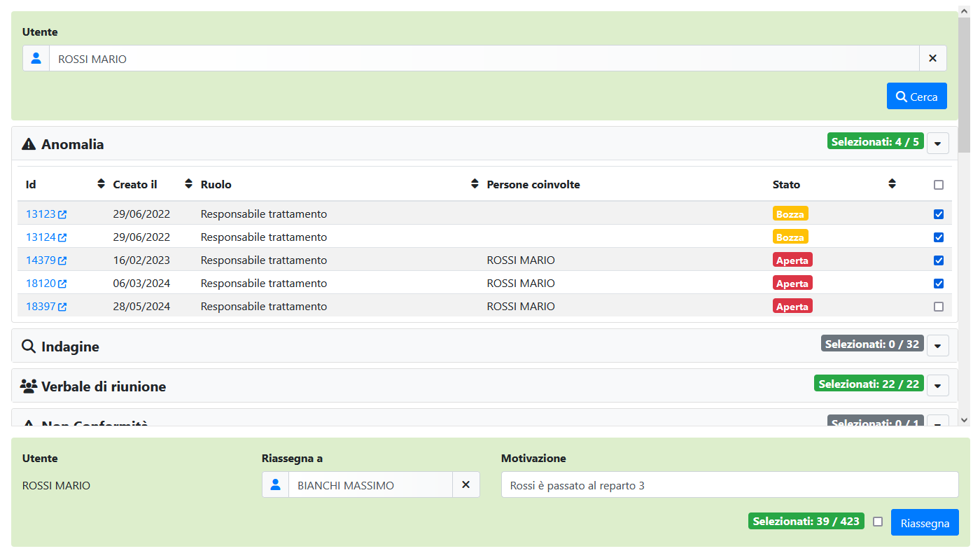This screenshot has width=980, height=558.
Task: Click the magnifying glass icon beside Indagine
Action: coord(28,346)
